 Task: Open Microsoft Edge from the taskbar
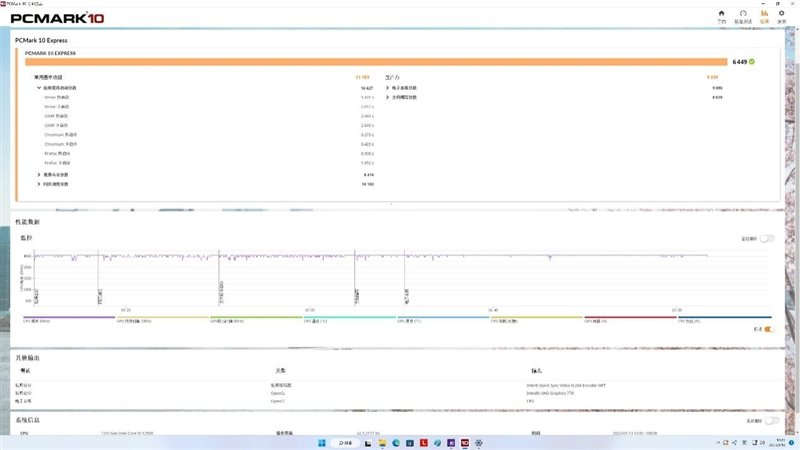pos(396,443)
